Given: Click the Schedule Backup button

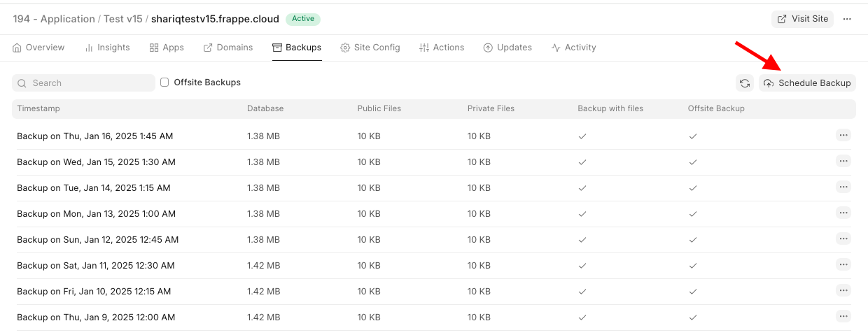Looking at the screenshot, I should point(807,83).
